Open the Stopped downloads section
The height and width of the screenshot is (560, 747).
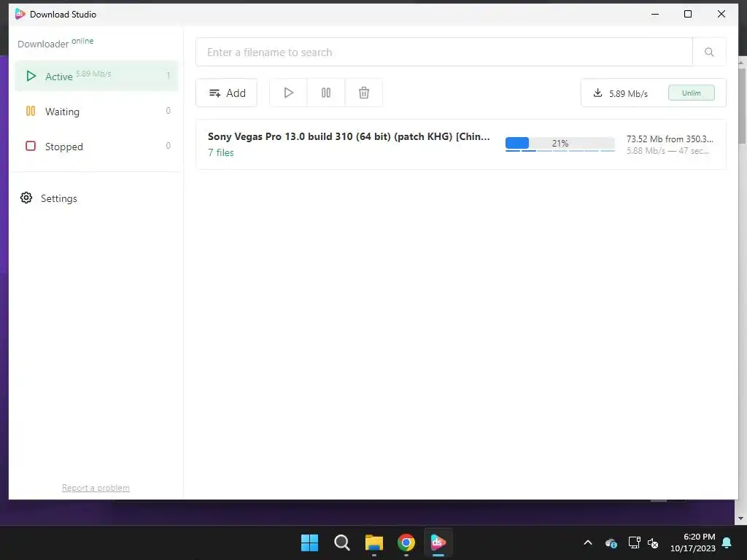[x=97, y=146]
